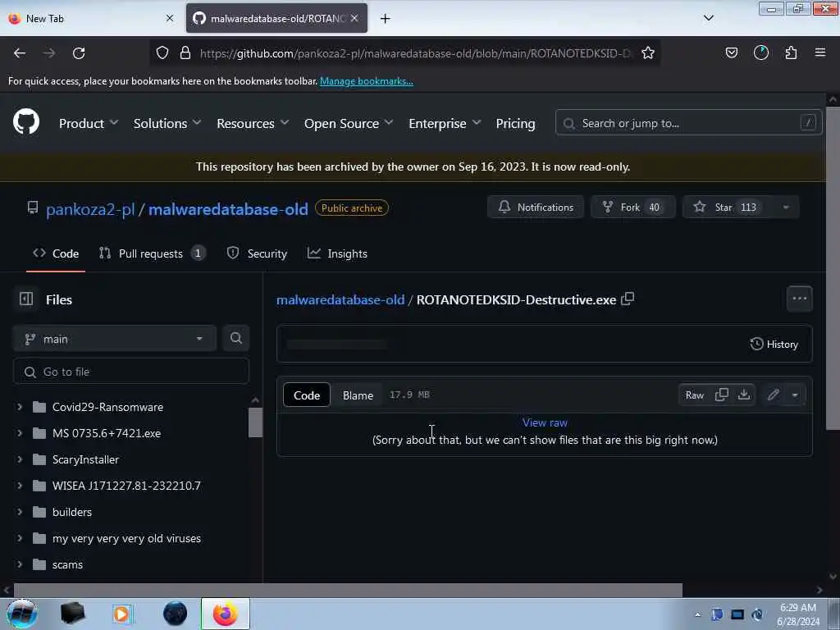Expand the Solutions menu
This screenshot has height=630, width=840.
coord(167,123)
